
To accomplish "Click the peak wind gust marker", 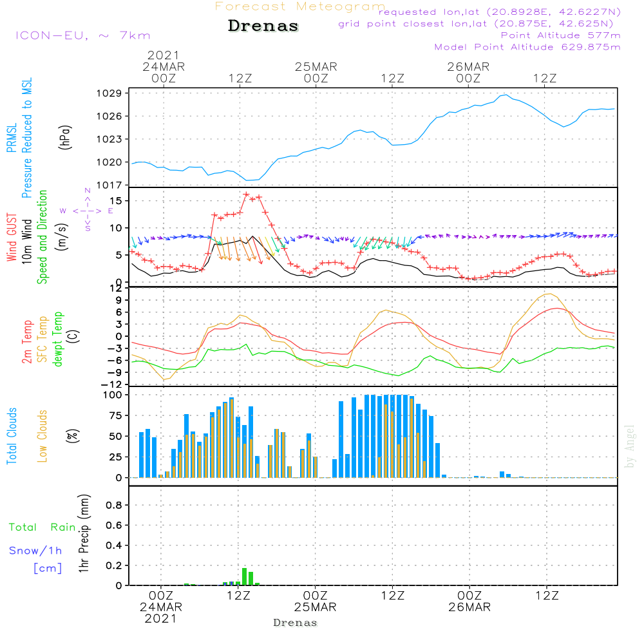I will tap(246, 194).
